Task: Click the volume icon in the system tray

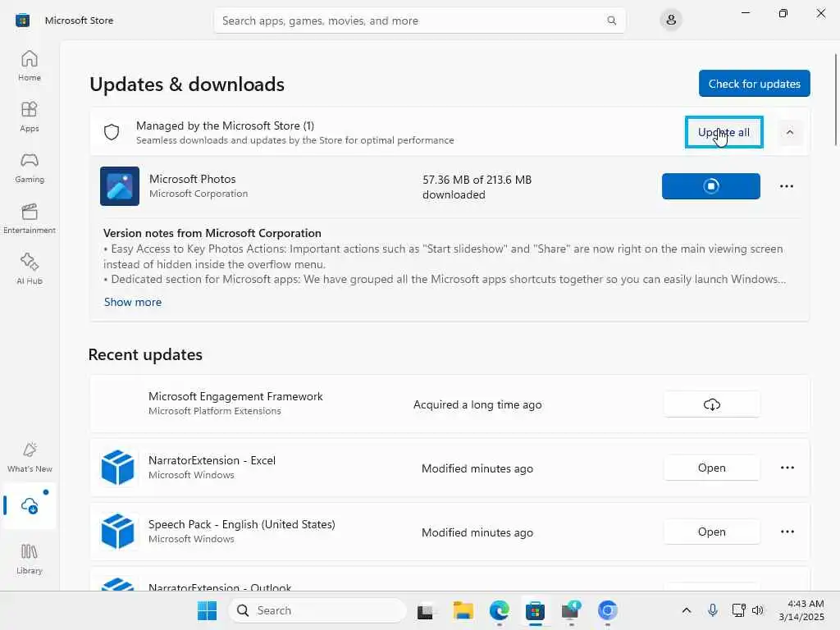Action: [x=757, y=610]
